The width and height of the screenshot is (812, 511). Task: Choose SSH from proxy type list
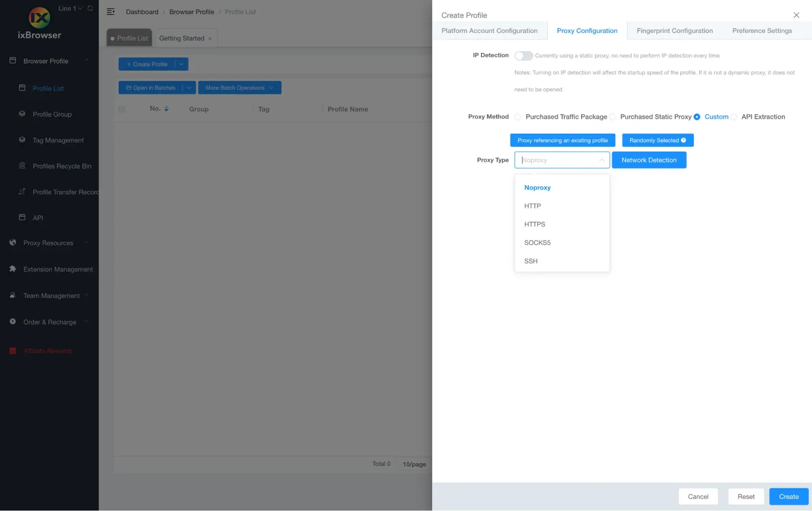coord(562,261)
